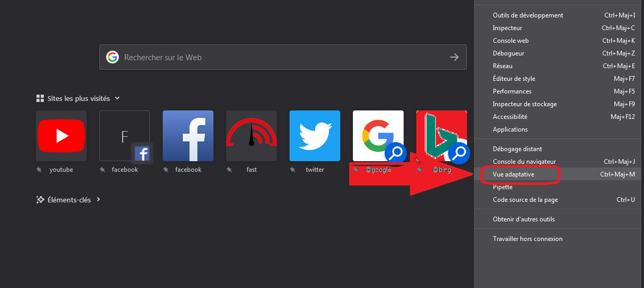Open the youtube top site tile
This screenshot has height=288, width=644.
click(61, 136)
